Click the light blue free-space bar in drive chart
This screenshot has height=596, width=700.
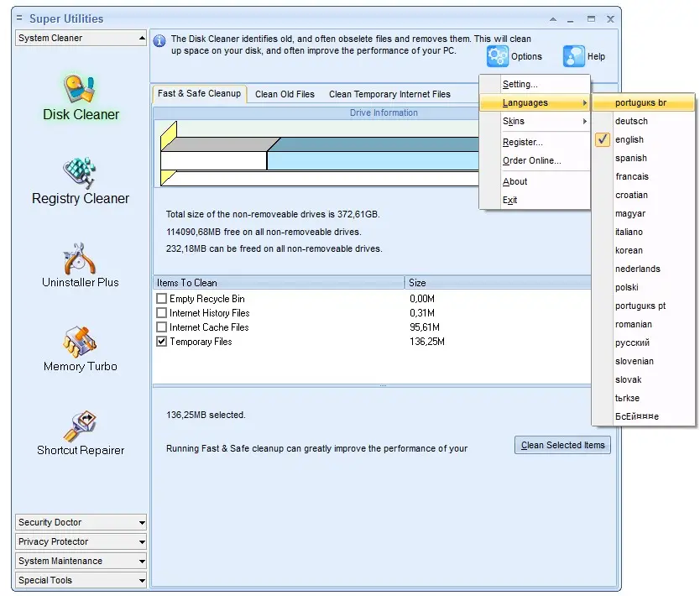(373, 160)
